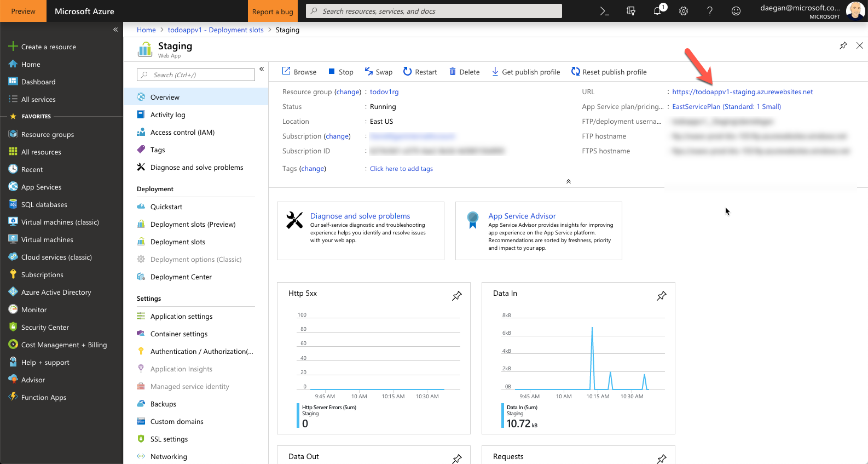Open the Tags menu item

pyautogui.click(x=196, y=150)
